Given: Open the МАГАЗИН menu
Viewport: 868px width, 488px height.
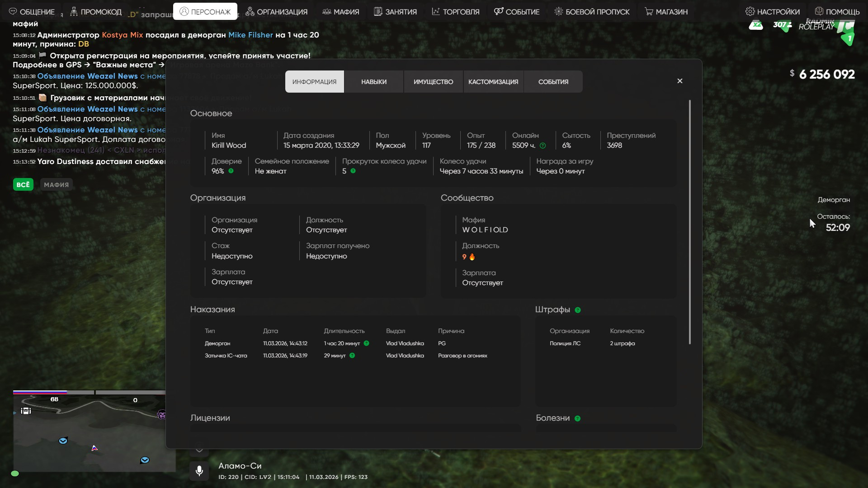Looking at the screenshot, I should tap(666, 12).
